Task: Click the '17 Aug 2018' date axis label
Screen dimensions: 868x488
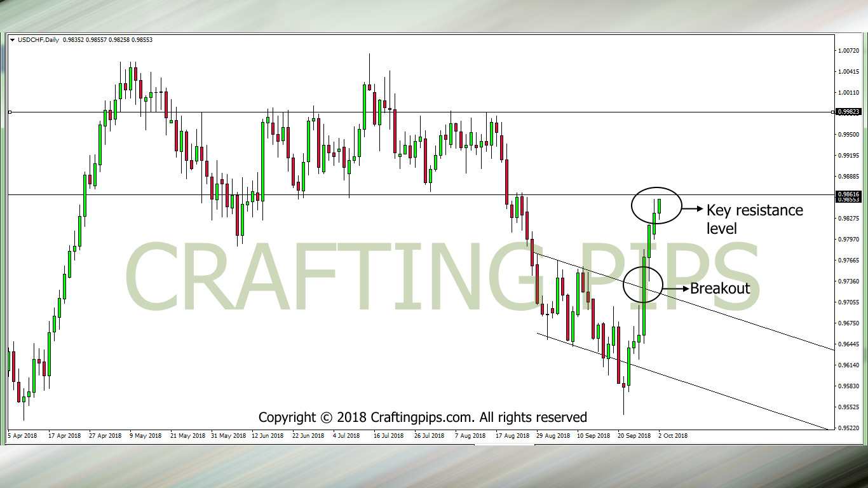Action: click(x=512, y=436)
